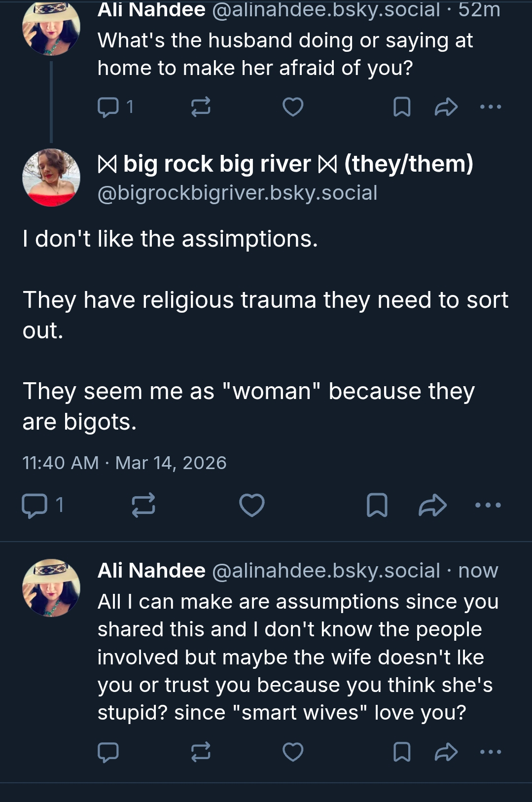Repost Ali Nahdee's top post
532x802 pixels.
pyautogui.click(x=201, y=107)
